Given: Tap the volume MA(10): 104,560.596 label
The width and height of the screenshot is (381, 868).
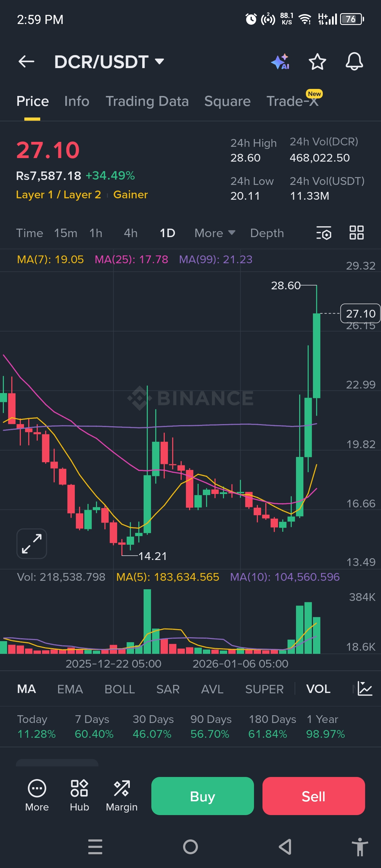Looking at the screenshot, I should (285, 577).
